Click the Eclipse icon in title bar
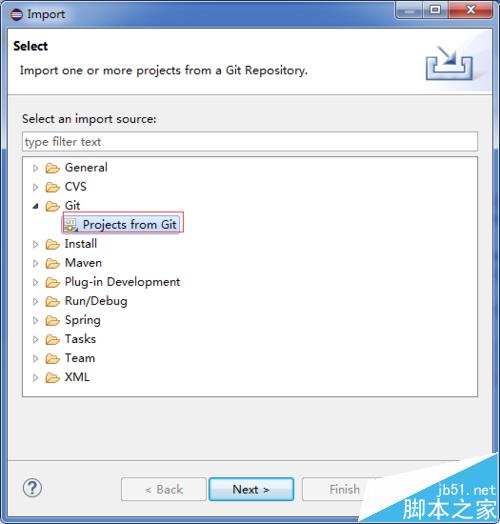 click(16, 14)
